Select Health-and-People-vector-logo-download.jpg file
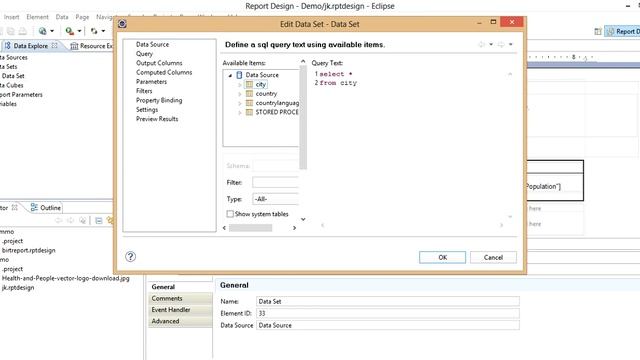The width and height of the screenshot is (640, 360). (66, 278)
